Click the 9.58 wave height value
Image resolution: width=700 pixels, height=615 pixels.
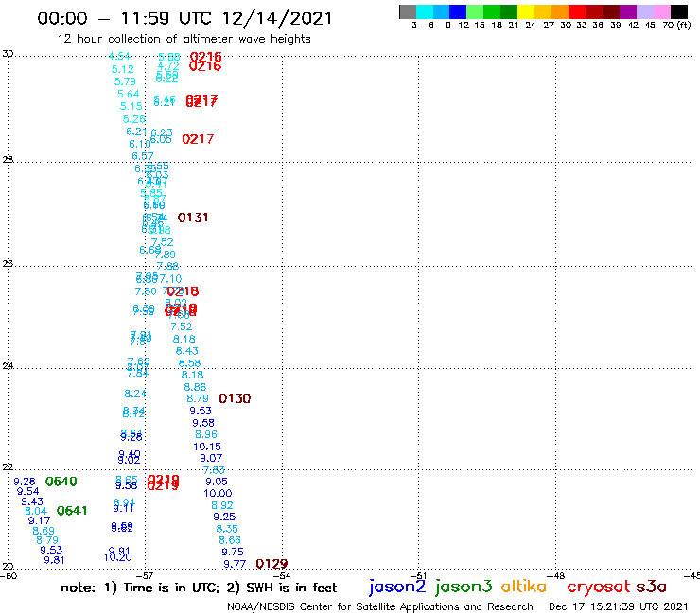click(x=203, y=423)
